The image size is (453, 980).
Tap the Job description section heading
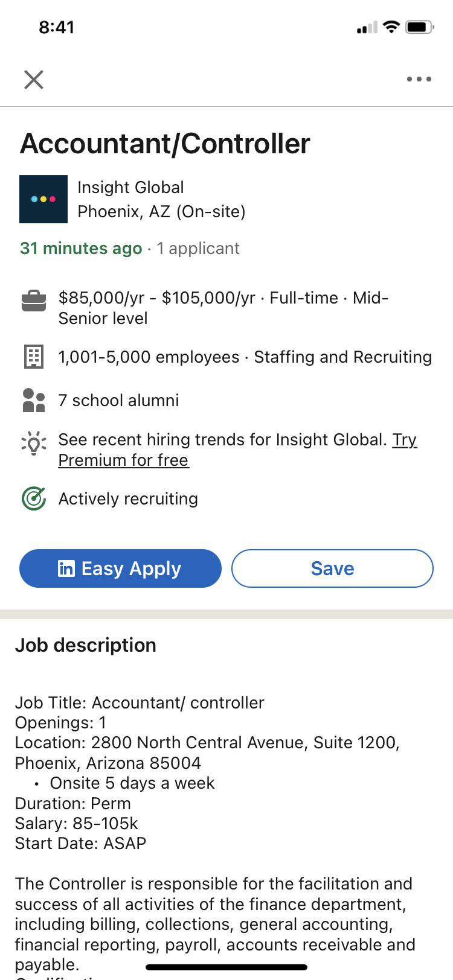86,645
